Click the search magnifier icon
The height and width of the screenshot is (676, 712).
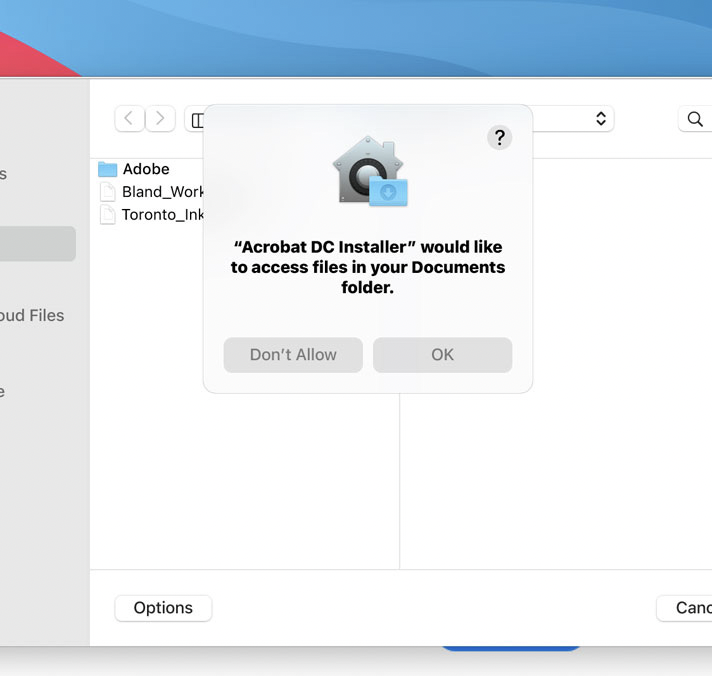pos(695,119)
